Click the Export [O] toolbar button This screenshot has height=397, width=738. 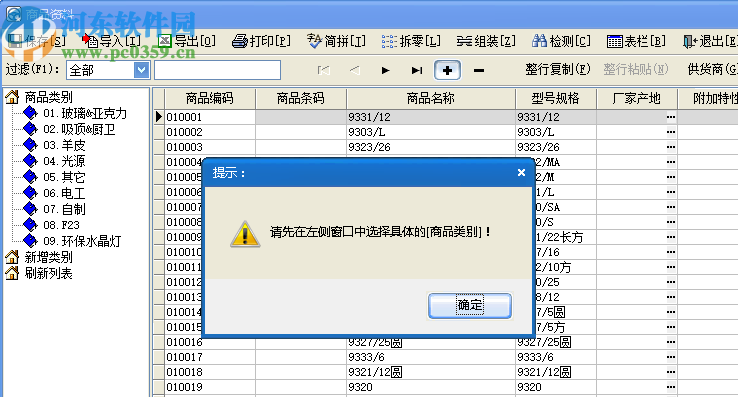coord(186,41)
